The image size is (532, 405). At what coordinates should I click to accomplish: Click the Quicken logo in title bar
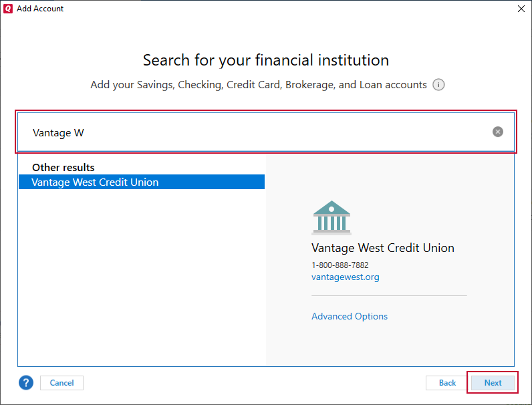point(7,9)
